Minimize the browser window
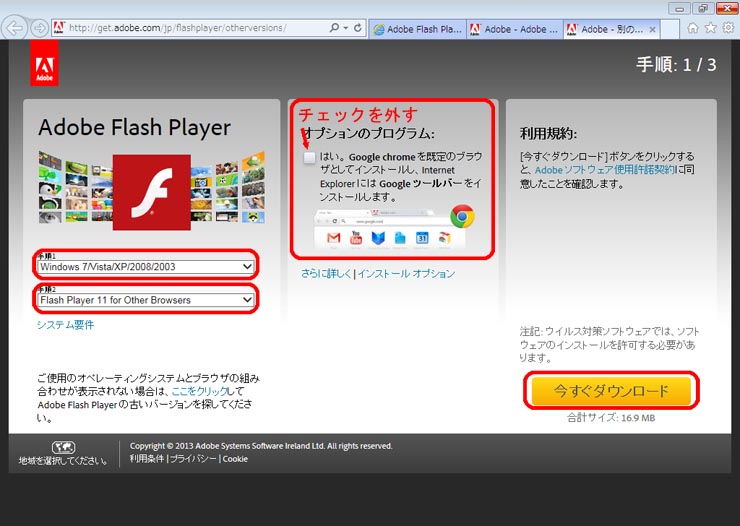Image resolution: width=740 pixels, height=526 pixels. 680,8
